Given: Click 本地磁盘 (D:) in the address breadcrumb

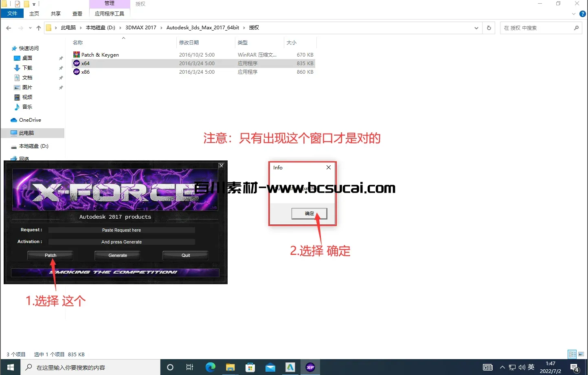Looking at the screenshot, I should point(101,28).
